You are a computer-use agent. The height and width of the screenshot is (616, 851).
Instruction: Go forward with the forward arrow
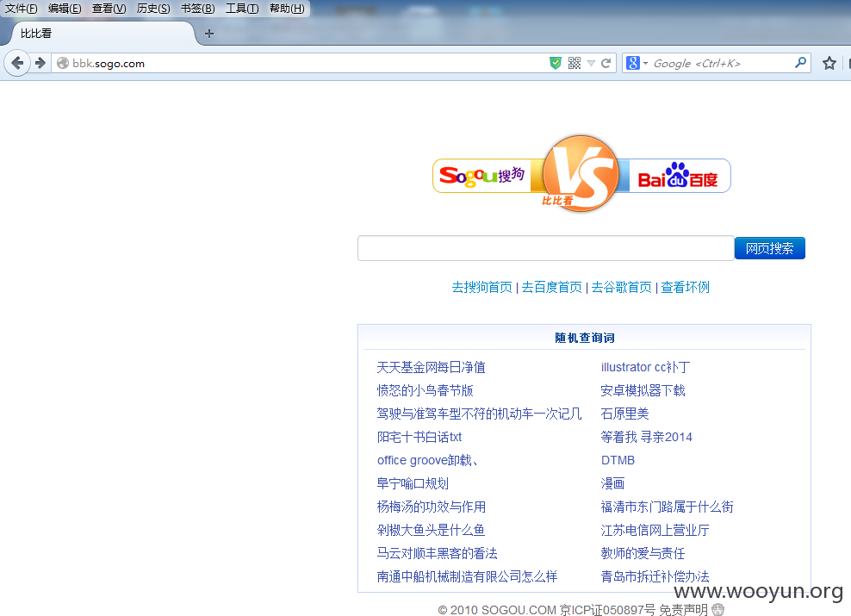[40, 64]
